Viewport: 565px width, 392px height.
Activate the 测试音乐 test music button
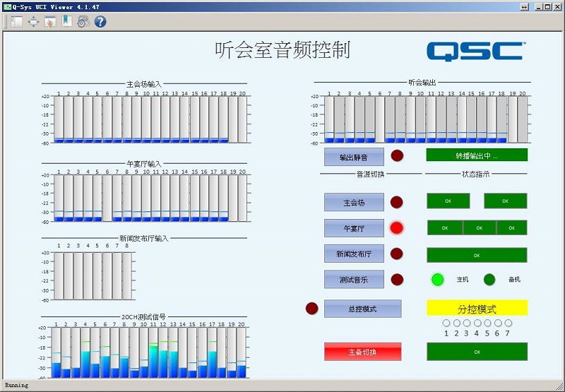pyautogui.click(x=354, y=279)
